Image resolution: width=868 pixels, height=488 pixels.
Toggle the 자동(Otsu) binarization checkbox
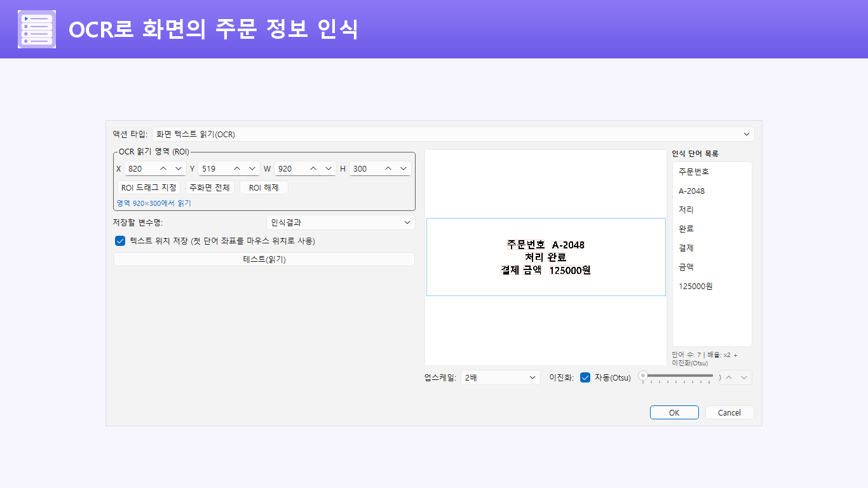585,377
